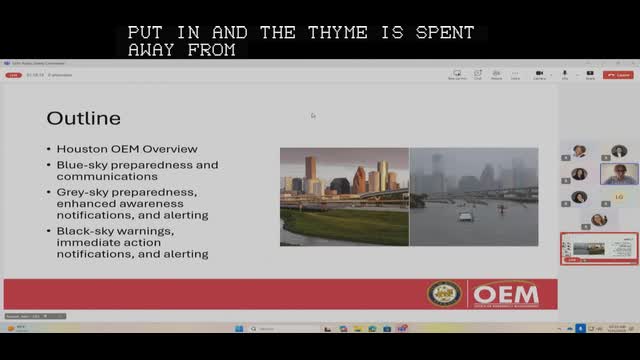Open the weather widget on taskbar

(x=16, y=328)
